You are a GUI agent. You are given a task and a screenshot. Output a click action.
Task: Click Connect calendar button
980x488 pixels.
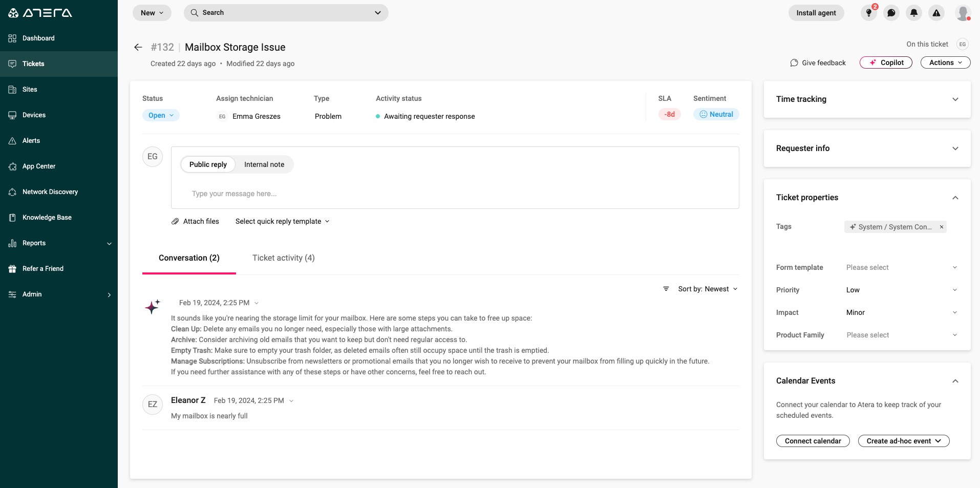pyautogui.click(x=813, y=441)
